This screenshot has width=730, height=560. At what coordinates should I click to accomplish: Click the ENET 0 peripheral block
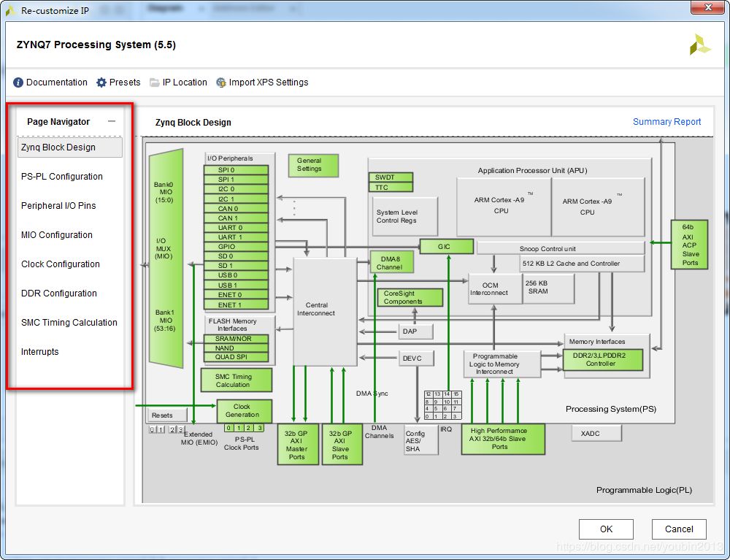(236, 295)
